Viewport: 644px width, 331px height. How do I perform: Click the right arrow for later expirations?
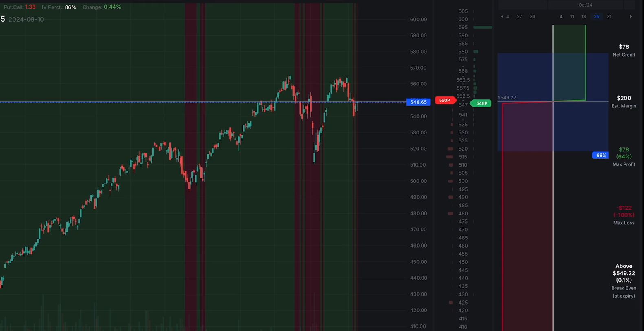631,17
